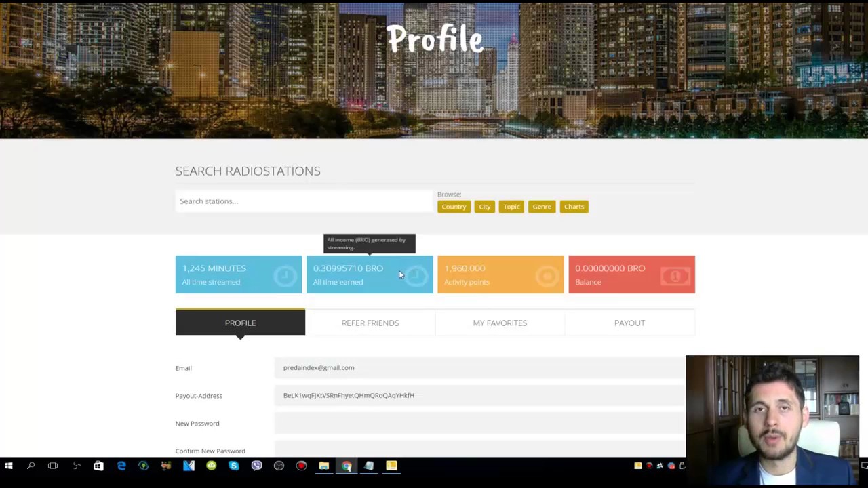Browse stations by City
The height and width of the screenshot is (488, 868).
pos(485,207)
